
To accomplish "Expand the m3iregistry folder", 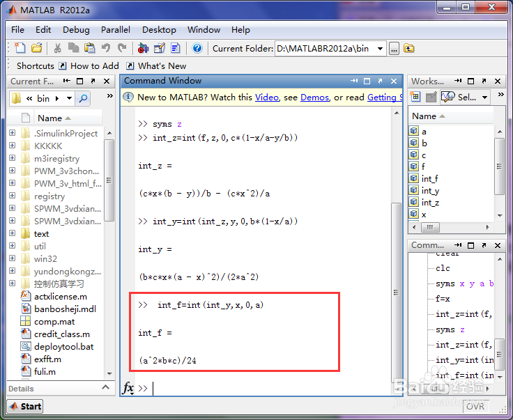I will [x=13, y=158].
